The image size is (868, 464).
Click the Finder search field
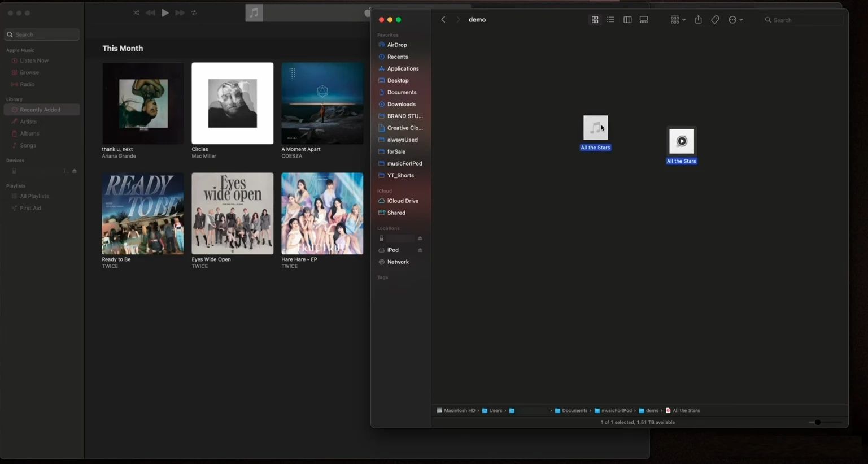click(x=802, y=20)
